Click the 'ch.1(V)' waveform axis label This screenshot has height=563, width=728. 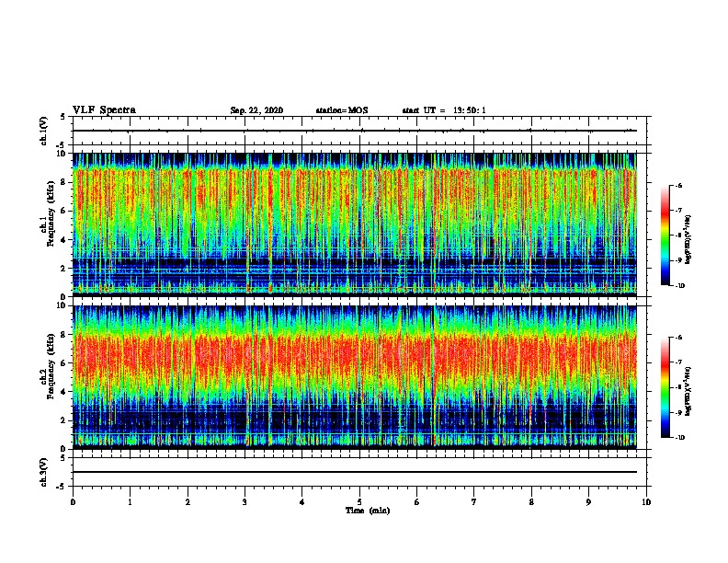point(44,131)
